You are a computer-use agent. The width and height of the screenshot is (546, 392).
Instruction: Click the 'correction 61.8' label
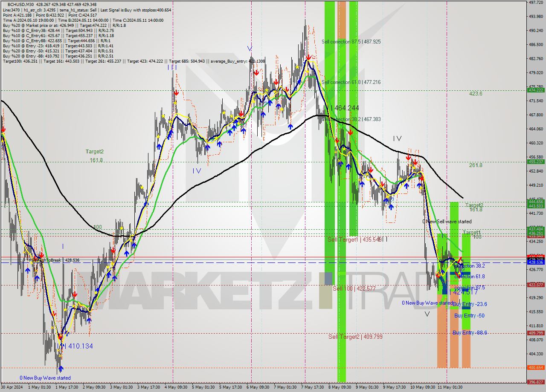click(469, 277)
